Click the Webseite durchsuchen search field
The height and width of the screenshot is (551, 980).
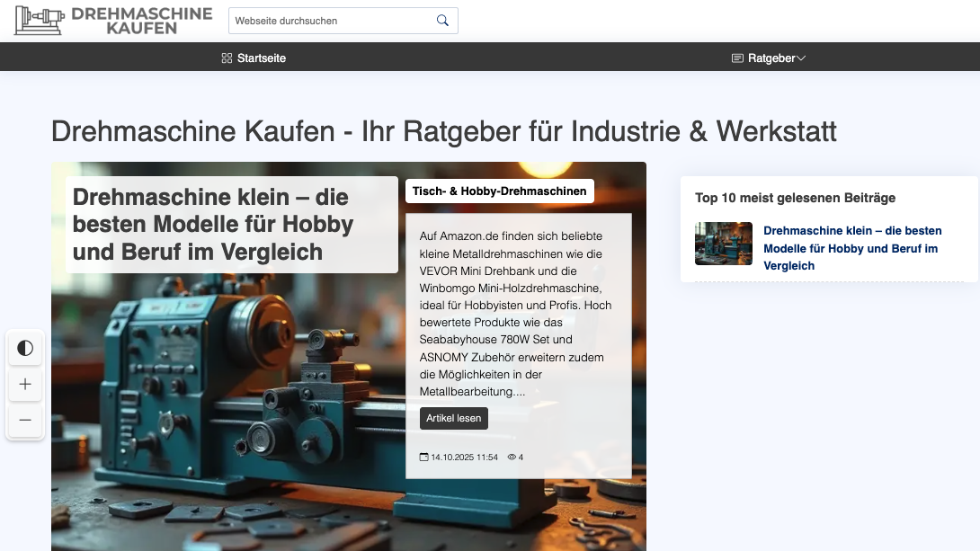(333, 20)
